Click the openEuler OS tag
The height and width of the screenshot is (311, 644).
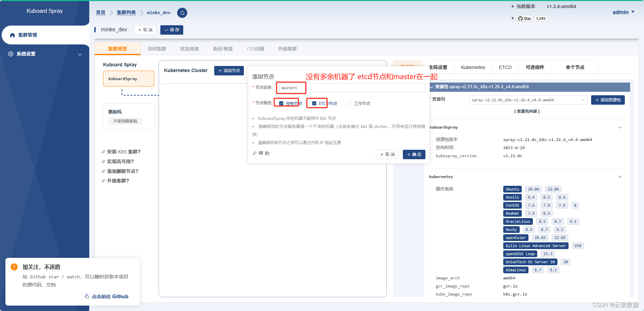(x=516, y=238)
